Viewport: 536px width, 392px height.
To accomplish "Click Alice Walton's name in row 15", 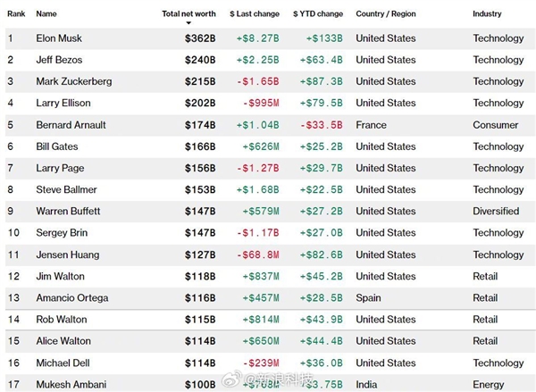I will 63,341.
